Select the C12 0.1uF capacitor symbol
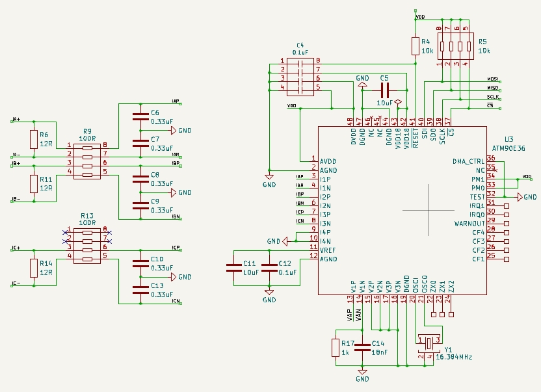 click(x=269, y=268)
